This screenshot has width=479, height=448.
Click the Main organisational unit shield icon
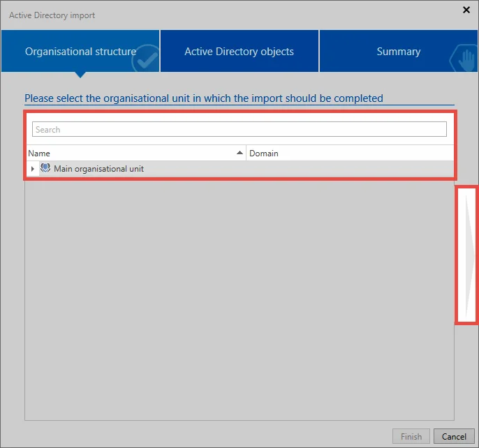click(45, 168)
